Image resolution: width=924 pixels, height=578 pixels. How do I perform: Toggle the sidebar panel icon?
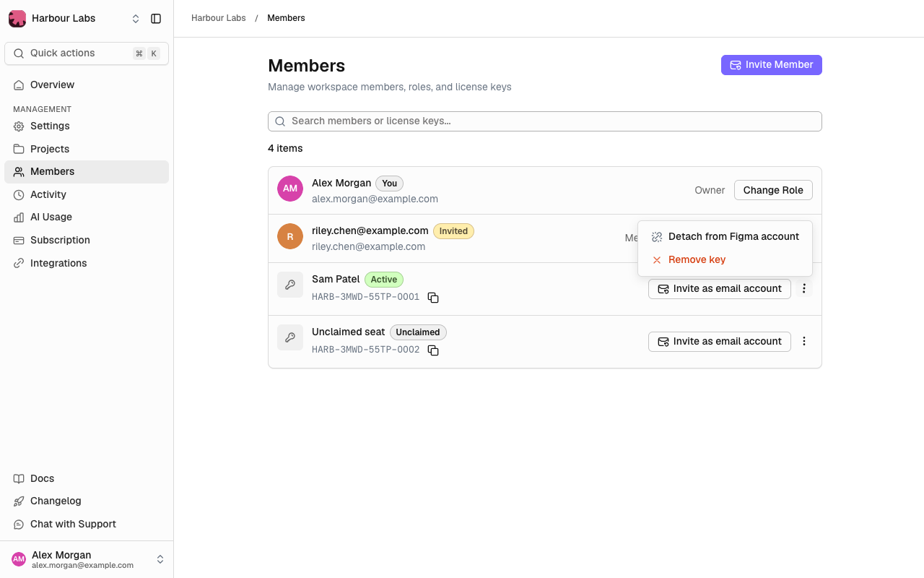click(156, 19)
